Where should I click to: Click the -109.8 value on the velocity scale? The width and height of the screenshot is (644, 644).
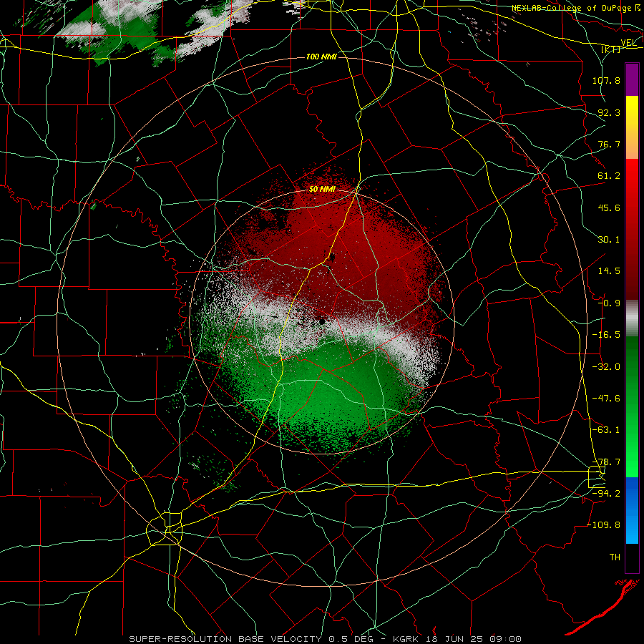pos(603,525)
